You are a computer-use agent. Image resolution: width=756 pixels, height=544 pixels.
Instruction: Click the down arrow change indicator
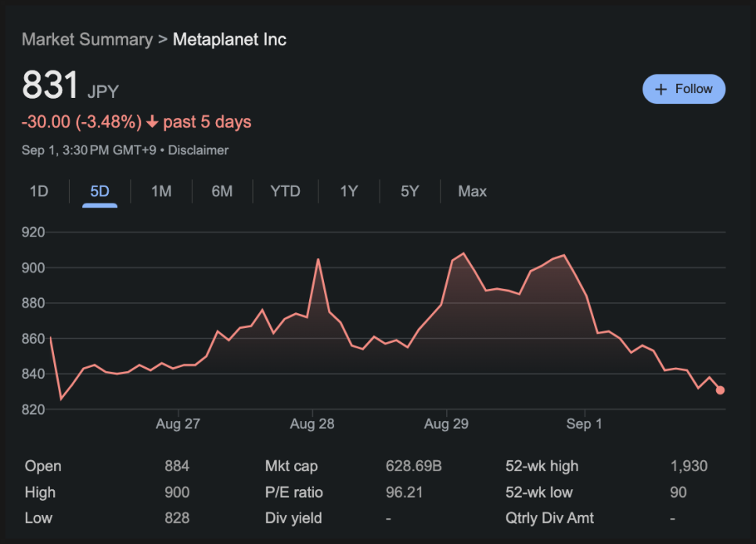[x=153, y=121]
